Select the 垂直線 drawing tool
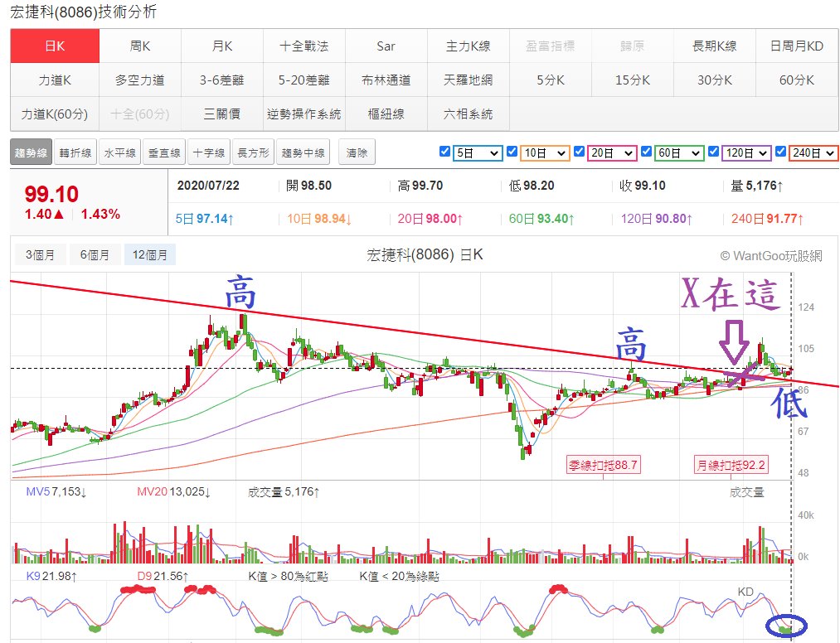Screen dimensions: 840x643 (164, 153)
